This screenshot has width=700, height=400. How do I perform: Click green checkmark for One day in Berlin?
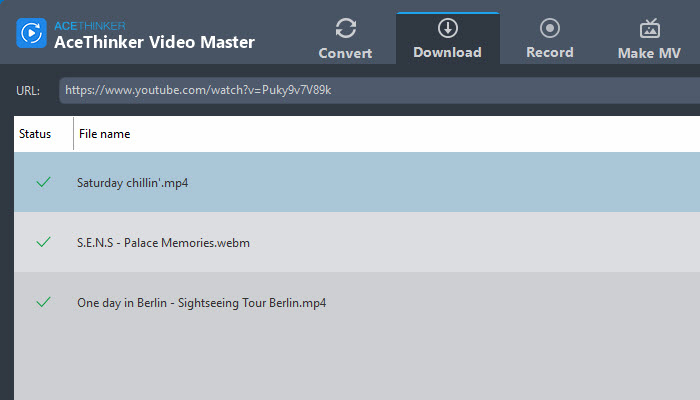pos(43,302)
